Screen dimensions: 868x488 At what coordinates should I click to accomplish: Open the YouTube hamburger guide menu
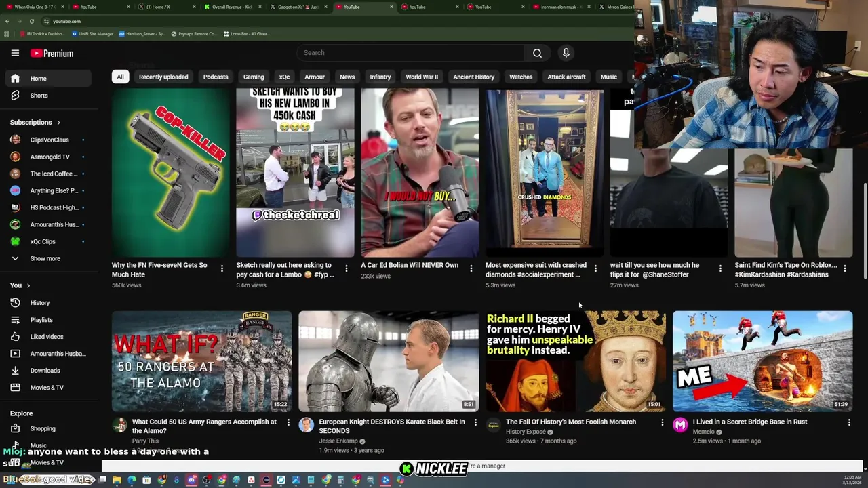click(15, 53)
